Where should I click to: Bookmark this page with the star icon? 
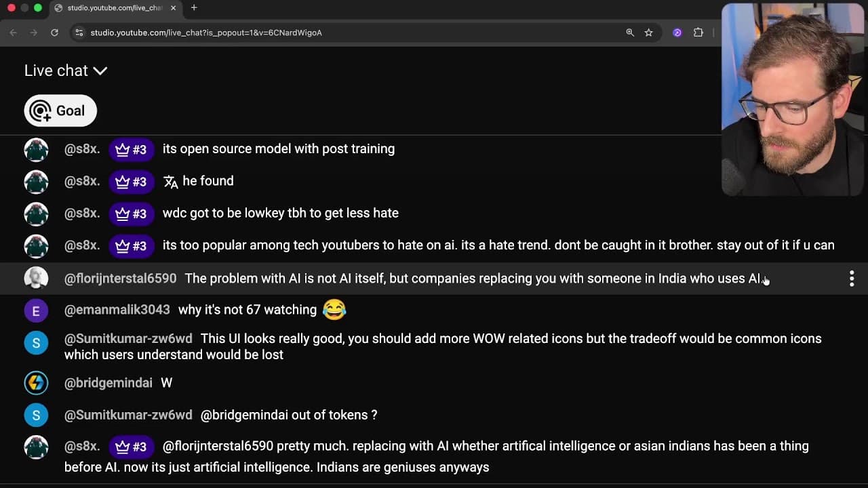[x=649, y=33]
